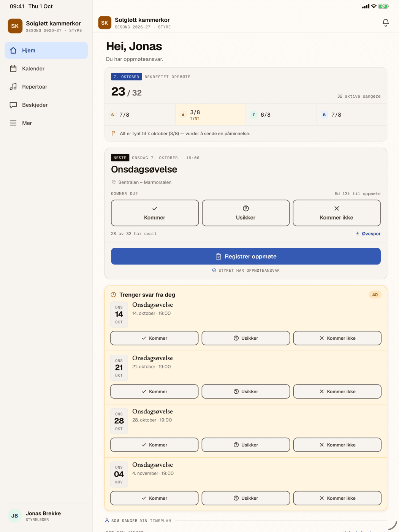
Task: Open Beskjeder in the sidebar
Action: [46, 105]
